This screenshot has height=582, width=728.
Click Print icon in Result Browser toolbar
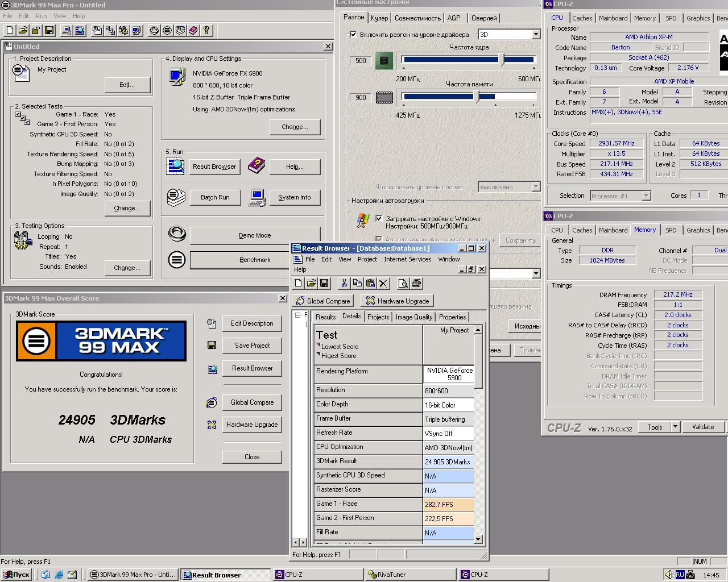[x=416, y=283]
